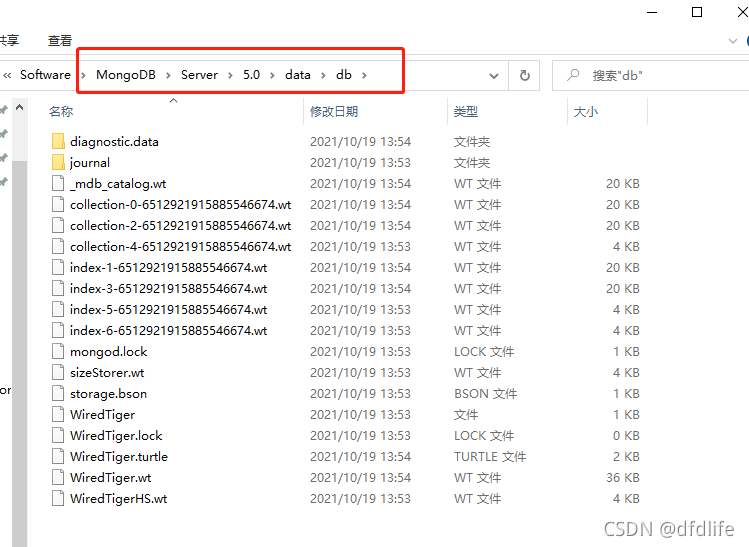
Task: Select the journal folder icon
Action: (58, 162)
